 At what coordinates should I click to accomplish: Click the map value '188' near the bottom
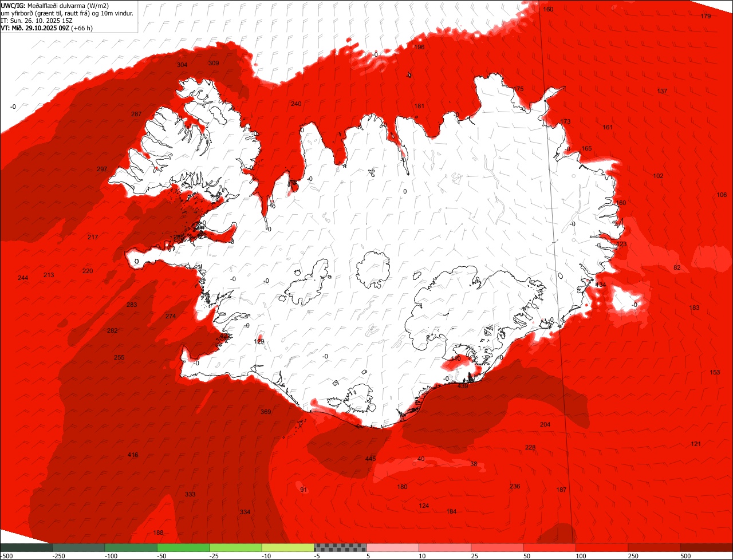[158, 533]
